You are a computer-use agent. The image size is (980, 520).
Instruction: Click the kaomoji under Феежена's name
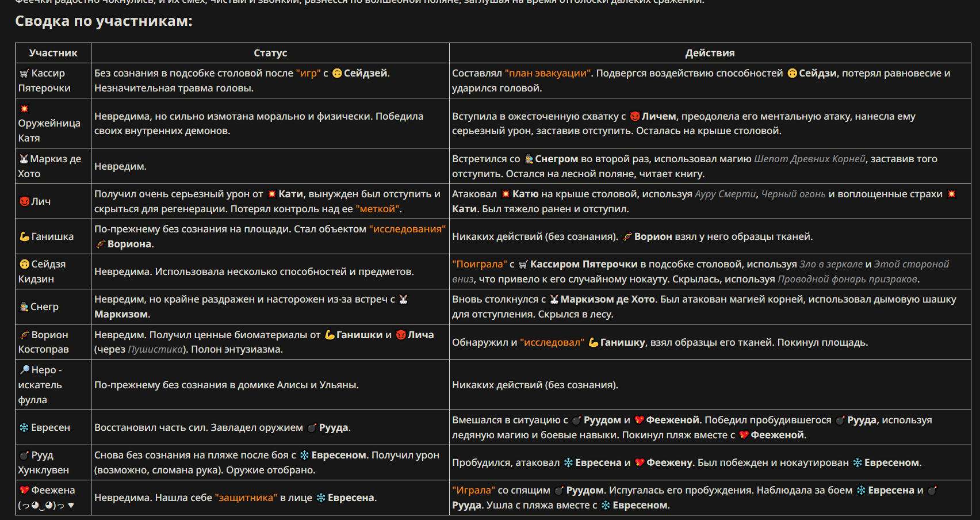click(x=46, y=506)
